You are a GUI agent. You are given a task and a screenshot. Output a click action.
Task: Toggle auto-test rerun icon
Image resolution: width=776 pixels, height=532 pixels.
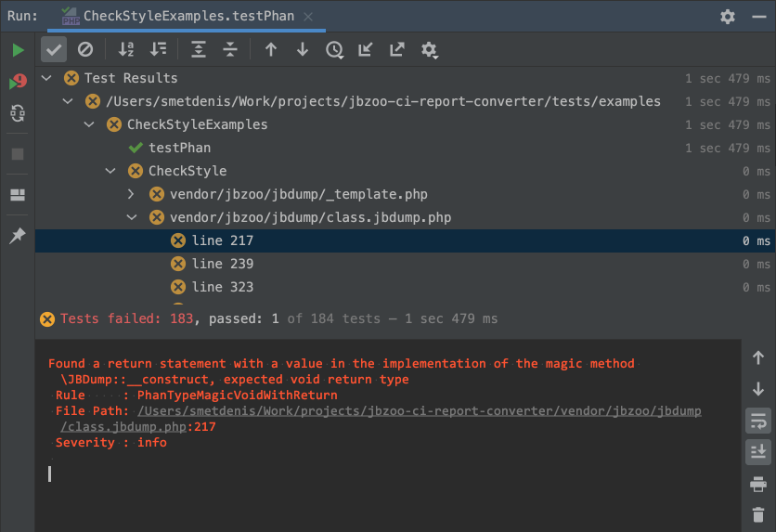[18, 113]
